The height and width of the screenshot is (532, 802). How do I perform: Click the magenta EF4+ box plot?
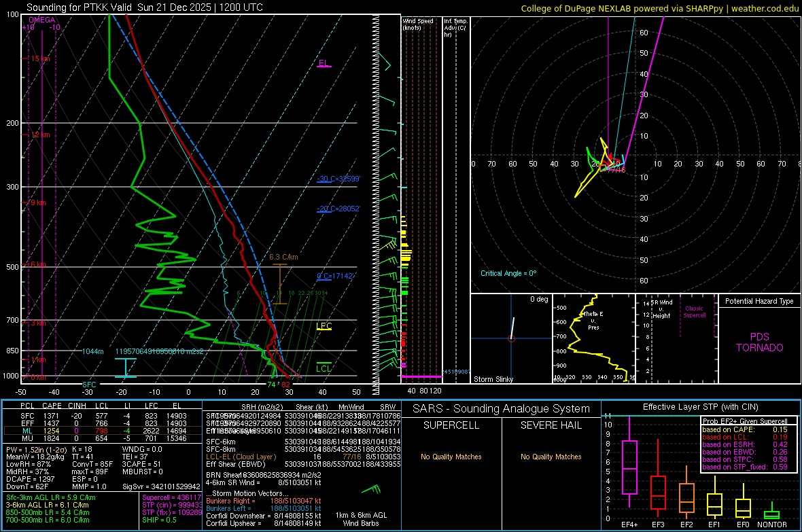629,467
